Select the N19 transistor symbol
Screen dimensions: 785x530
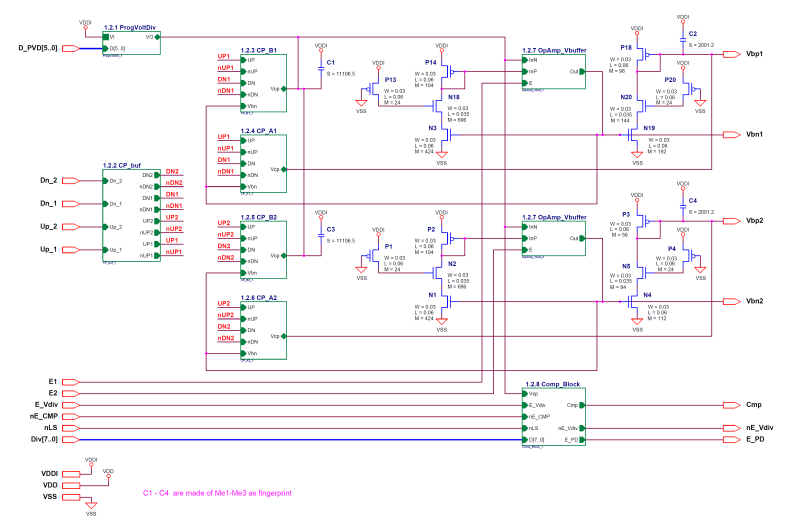(633, 135)
